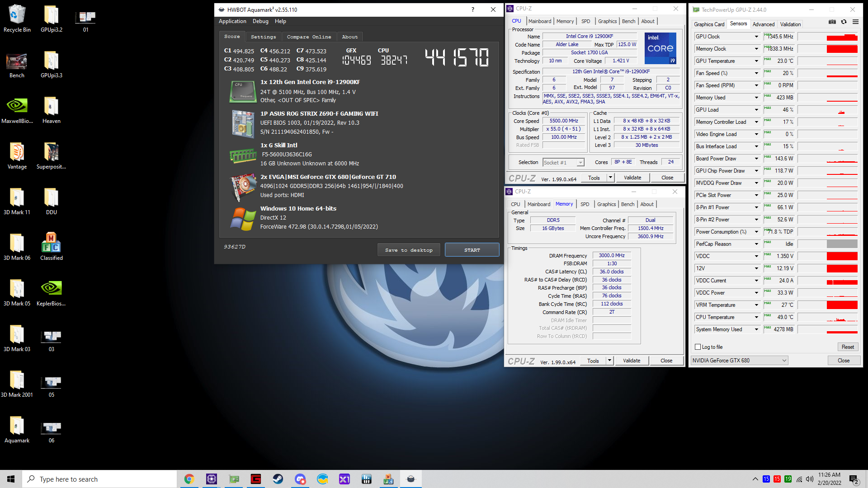The height and width of the screenshot is (488, 868).
Task: Expand the PerfCap Reason dropdown
Action: (756, 244)
